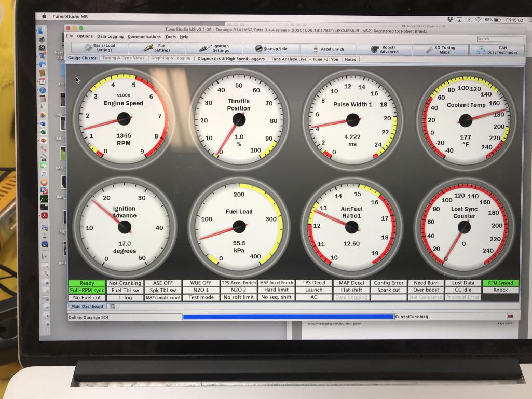Click the connection status icon in bottom-right corner
The width and height of the screenshot is (532, 399).
coord(510,316)
